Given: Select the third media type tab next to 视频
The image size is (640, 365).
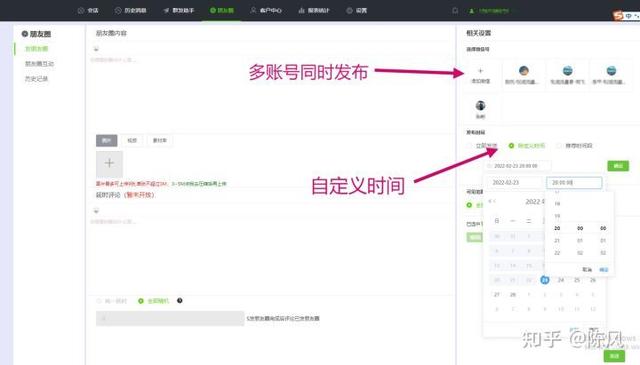Looking at the screenshot, I should coord(160,140).
